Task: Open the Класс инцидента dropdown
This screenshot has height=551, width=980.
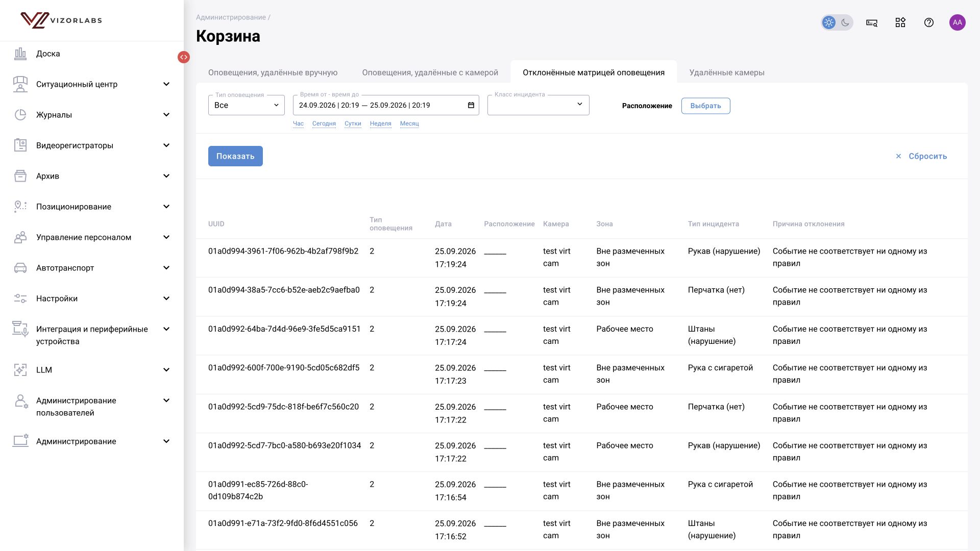Action: [x=538, y=105]
